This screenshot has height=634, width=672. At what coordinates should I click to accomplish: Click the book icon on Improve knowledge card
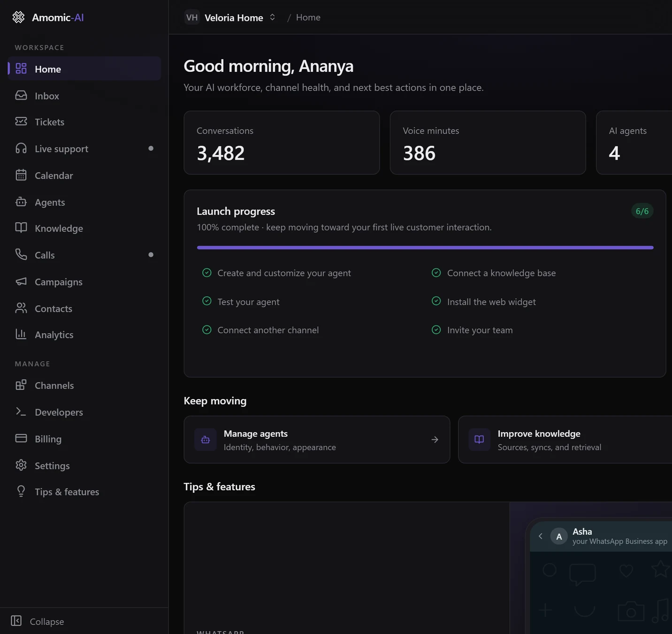click(479, 440)
